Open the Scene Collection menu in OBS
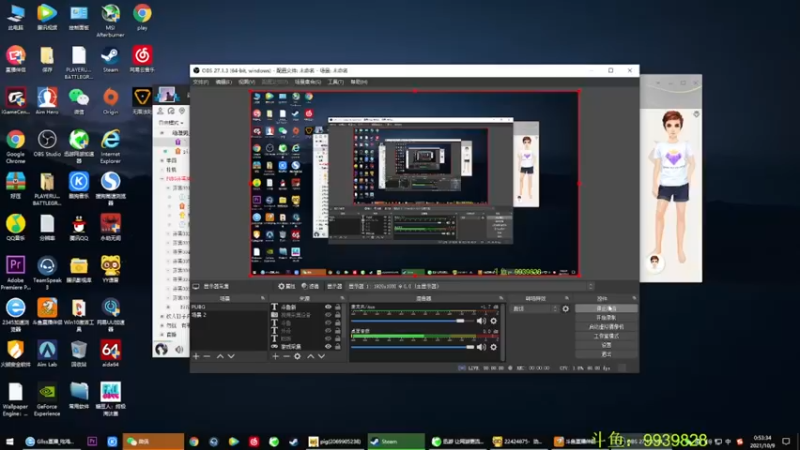 coord(308,82)
